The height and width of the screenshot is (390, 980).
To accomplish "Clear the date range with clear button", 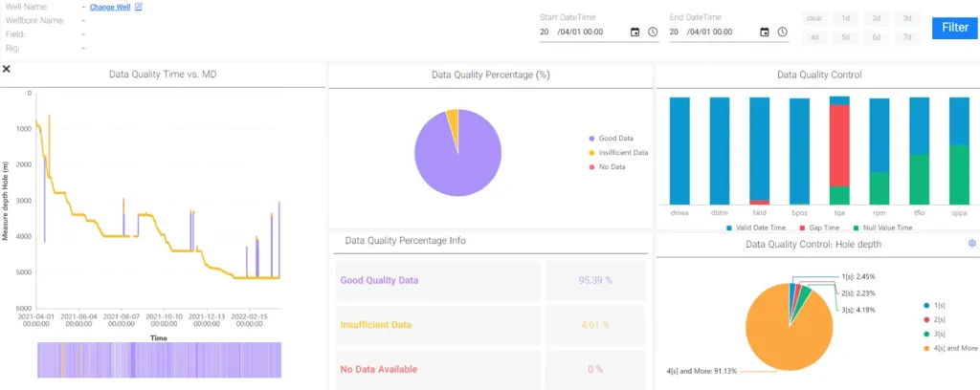I will click(814, 18).
